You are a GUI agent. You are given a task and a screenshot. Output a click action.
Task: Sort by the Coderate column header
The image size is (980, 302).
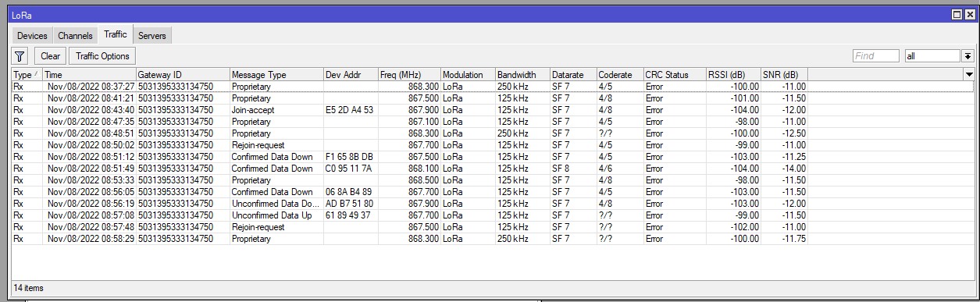point(620,74)
